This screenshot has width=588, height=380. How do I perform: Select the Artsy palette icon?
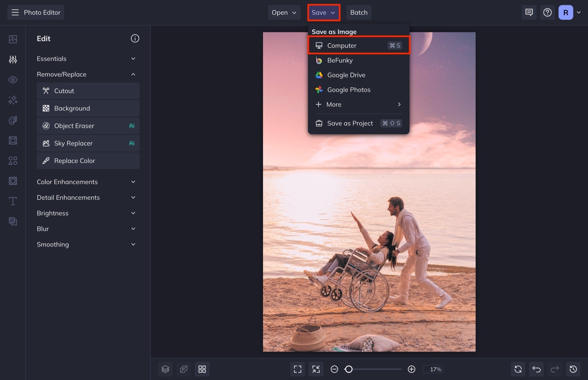pos(12,120)
